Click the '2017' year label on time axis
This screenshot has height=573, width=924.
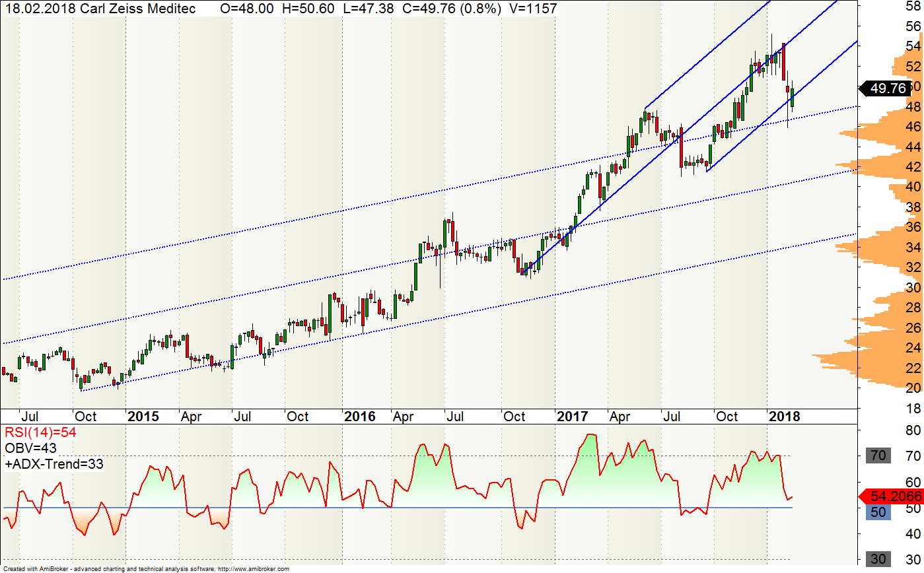coord(573,417)
